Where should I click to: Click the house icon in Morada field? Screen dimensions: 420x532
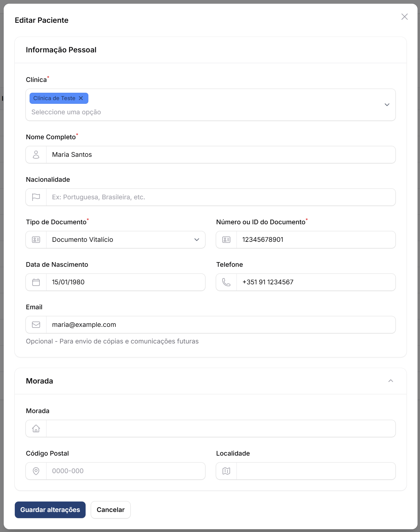click(x=36, y=428)
